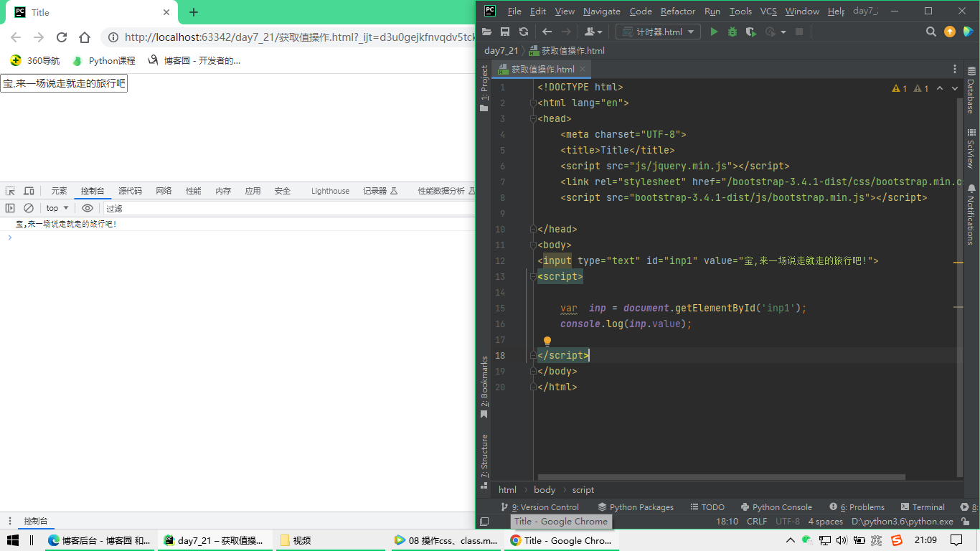Viewport: 980px width, 551px height.
Task: Open the Windows Start menu
Action: pyautogui.click(x=12, y=540)
